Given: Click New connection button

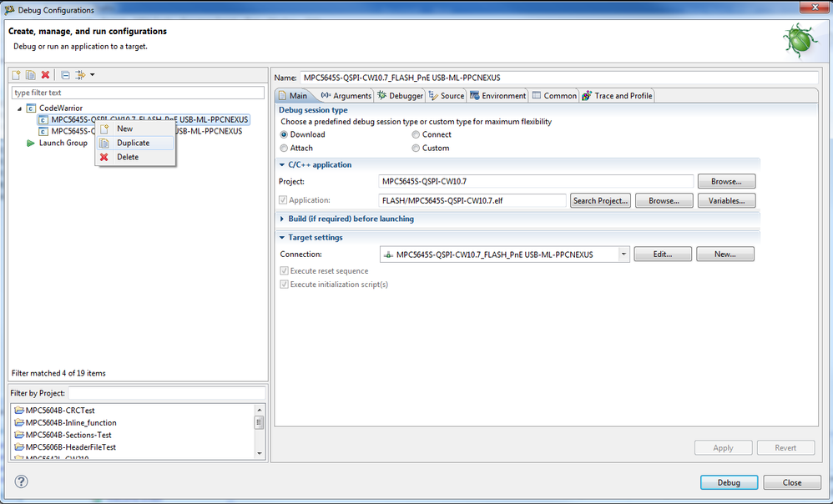Looking at the screenshot, I should click(x=725, y=255).
